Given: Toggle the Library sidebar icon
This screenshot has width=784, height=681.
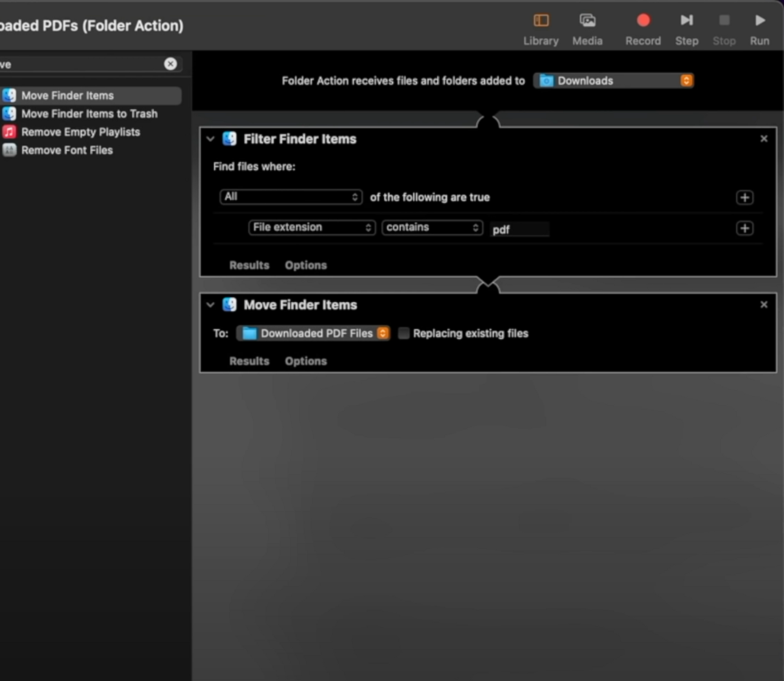Looking at the screenshot, I should click(x=541, y=20).
